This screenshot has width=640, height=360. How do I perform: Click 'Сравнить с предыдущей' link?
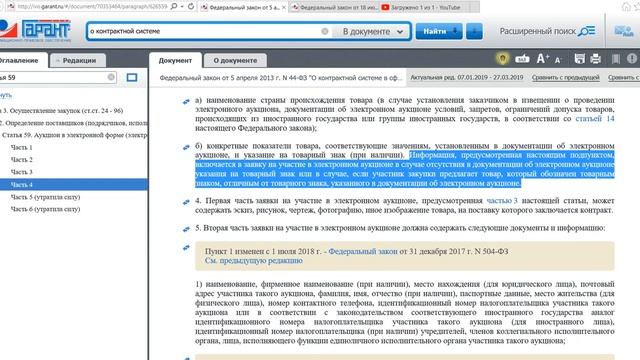[x=565, y=78]
